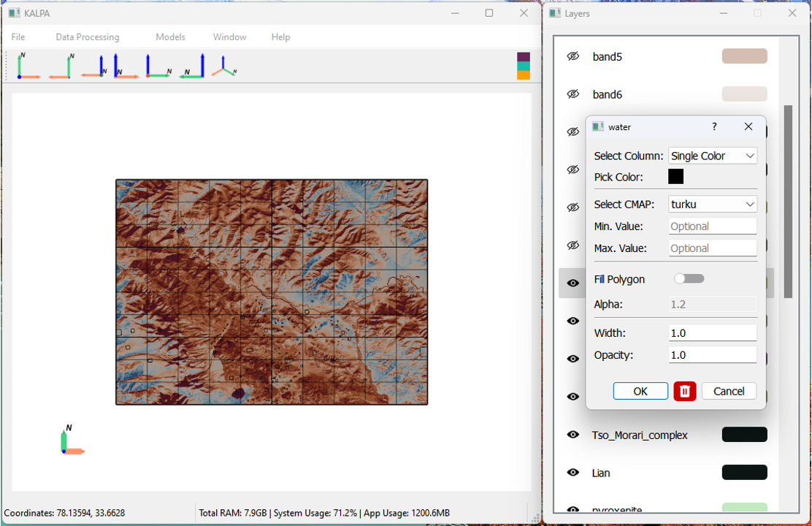
Task: Delete the water layer with the red trash button
Action: 685,392
